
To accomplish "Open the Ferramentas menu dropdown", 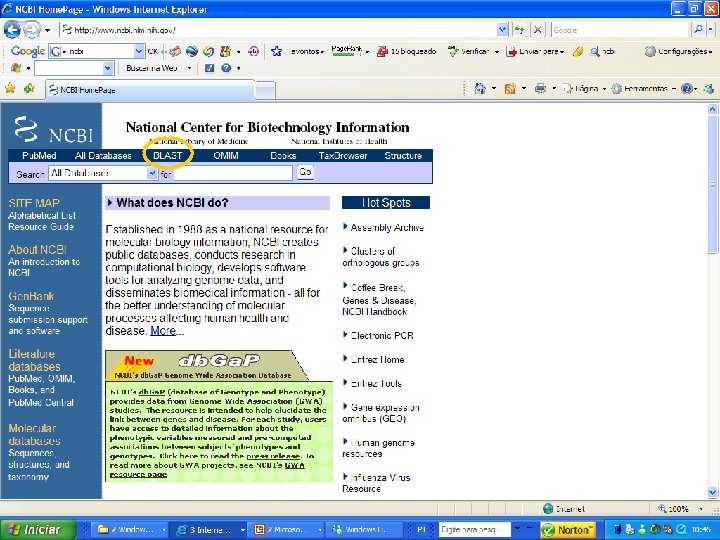I will 674,89.
